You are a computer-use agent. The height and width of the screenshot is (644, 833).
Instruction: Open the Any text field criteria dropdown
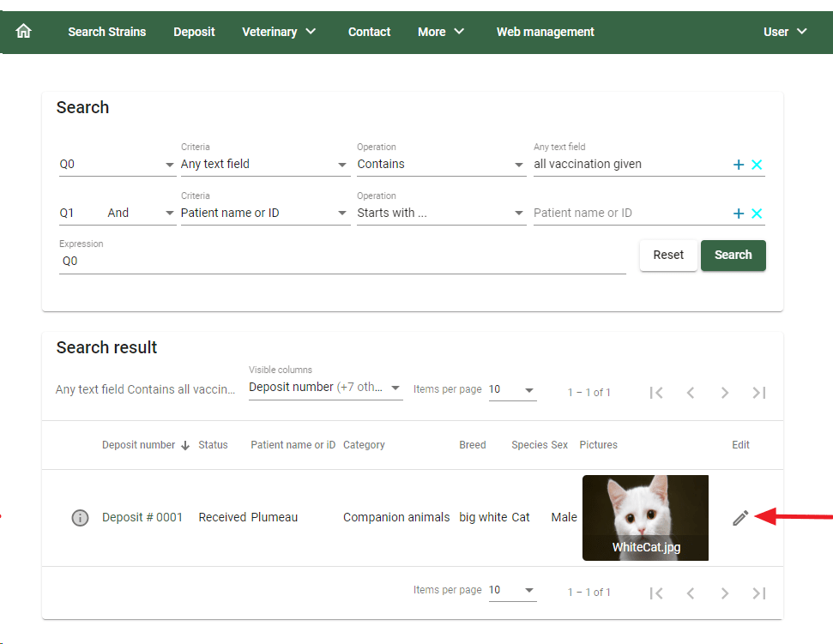click(265, 164)
